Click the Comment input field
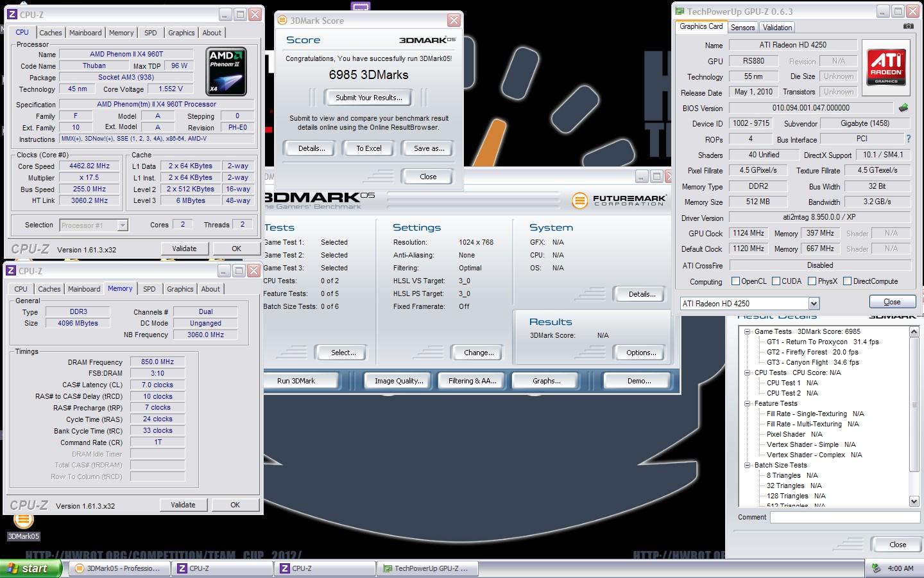Viewport: 924px width, 578px height. click(x=844, y=517)
